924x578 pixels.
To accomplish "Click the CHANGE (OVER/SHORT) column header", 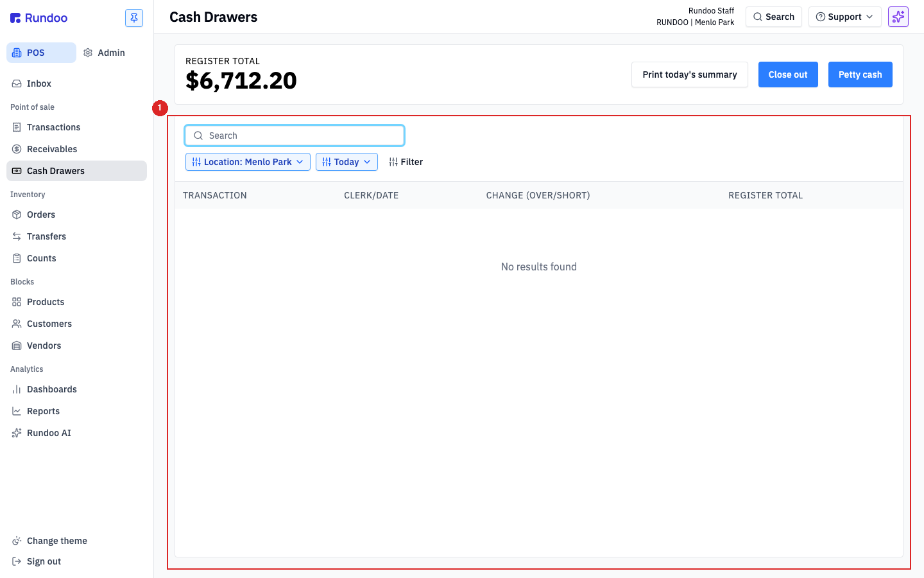I will point(538,195).
